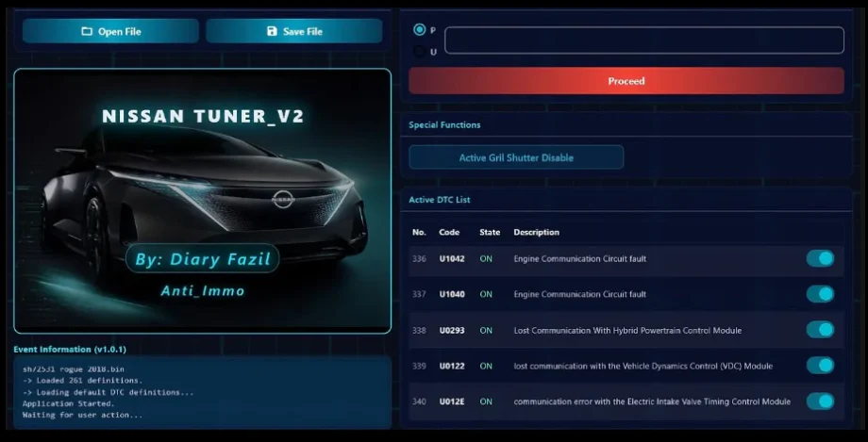This screenshot has height=442, width=868.
Task: Click row number 336
Action: pos(419,259)
